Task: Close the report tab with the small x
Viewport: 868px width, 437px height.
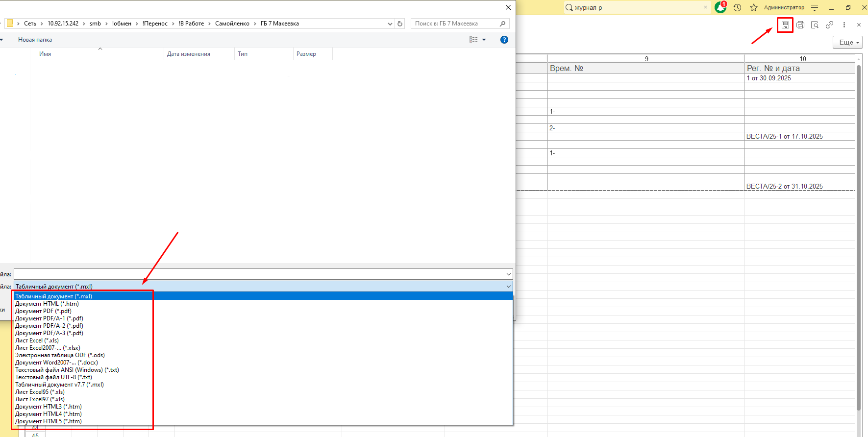Action: pyautogui.click(x=859, y=24)
